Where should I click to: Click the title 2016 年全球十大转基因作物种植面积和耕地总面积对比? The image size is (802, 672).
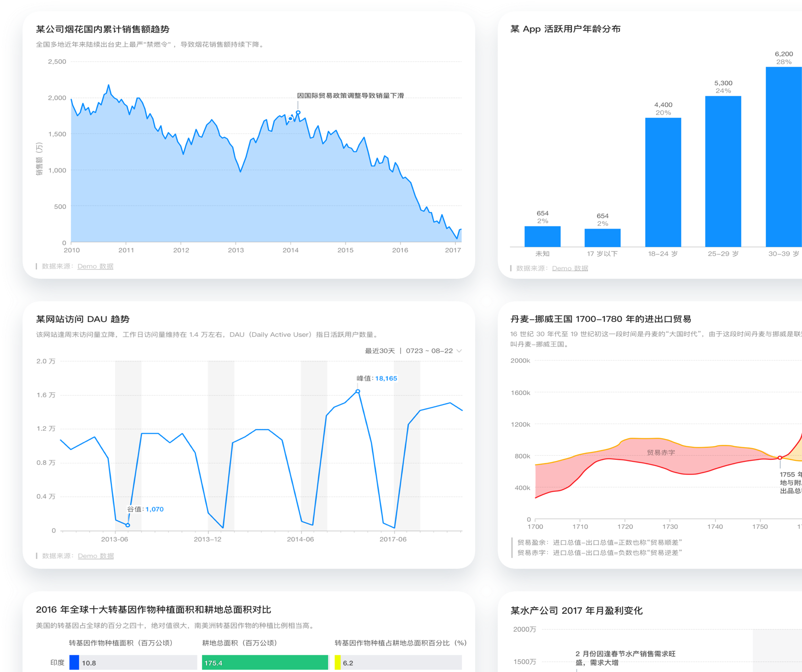pos(154,610)
